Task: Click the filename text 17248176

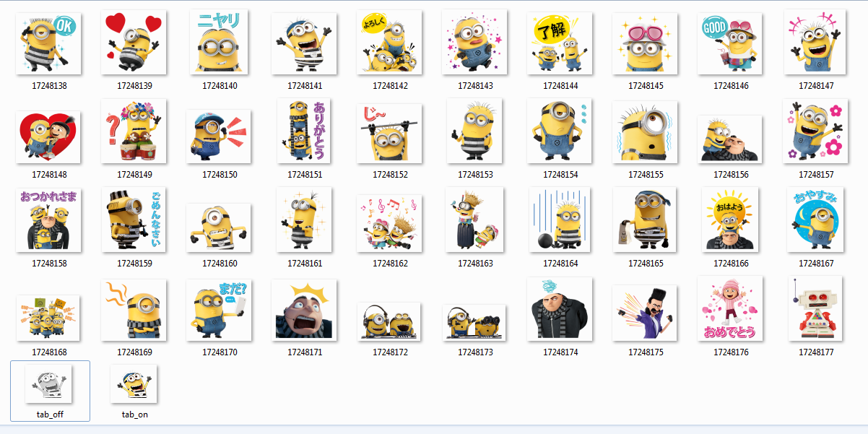Action: click(731, 352)
